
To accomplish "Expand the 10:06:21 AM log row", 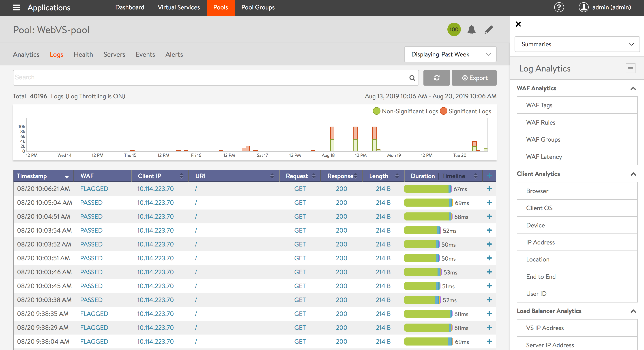I will [489, 189].
